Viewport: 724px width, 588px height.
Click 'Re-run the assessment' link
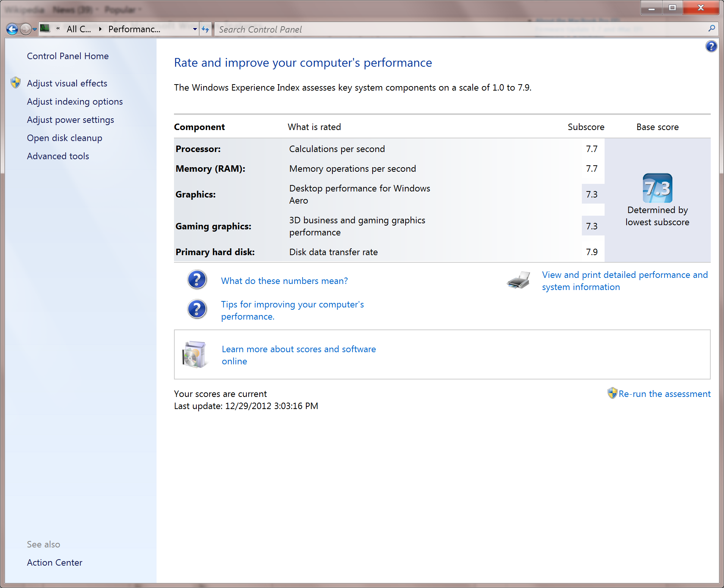click(665, 394)
